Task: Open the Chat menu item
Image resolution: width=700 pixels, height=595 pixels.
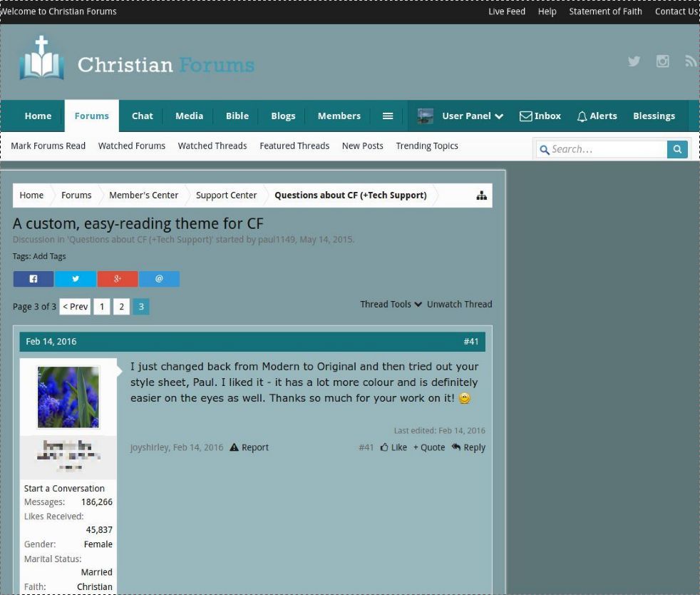Action: tap(142, 116)
